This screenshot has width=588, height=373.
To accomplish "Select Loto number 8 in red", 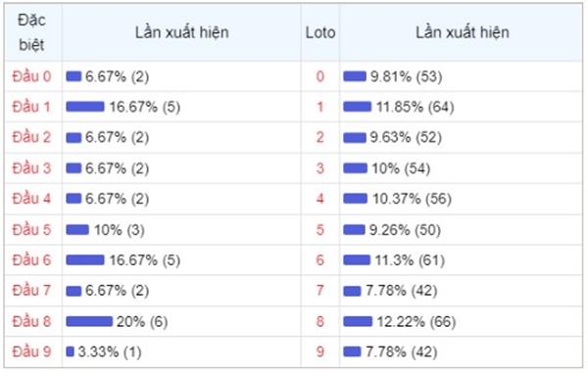I will [x=319, y=321].
